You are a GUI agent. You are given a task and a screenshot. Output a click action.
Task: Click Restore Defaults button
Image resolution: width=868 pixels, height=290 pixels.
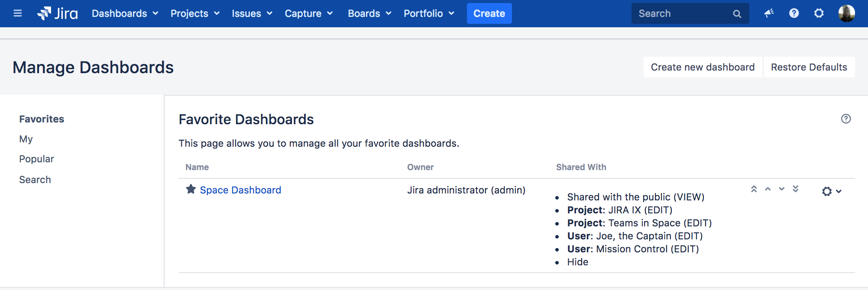click(x=809, y=67)
